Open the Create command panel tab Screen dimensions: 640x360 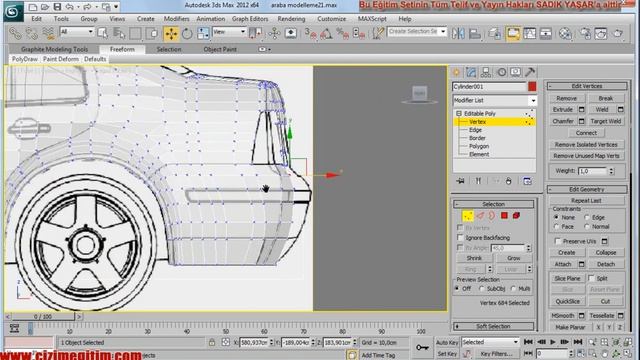pyautogui.click(x=456, y=72)
